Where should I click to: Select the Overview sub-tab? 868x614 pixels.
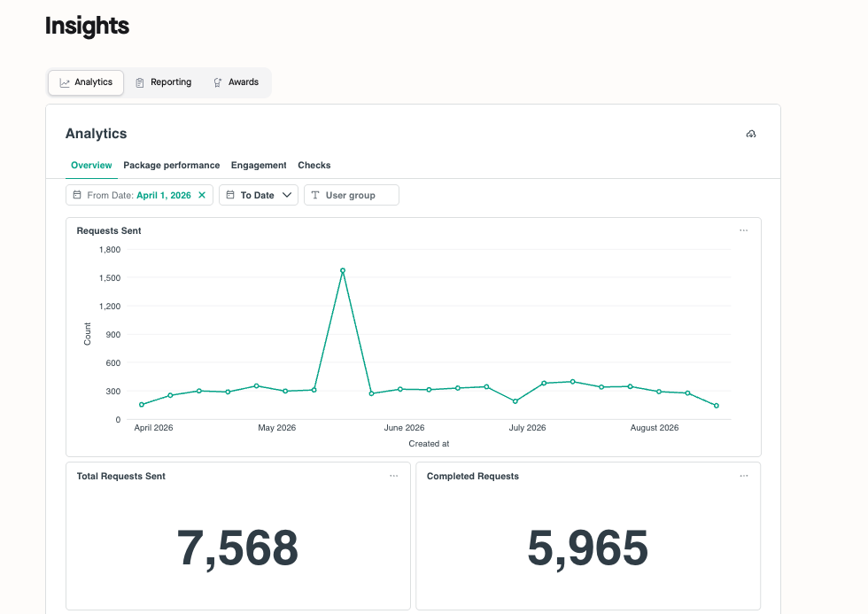[x=91, y=165]
